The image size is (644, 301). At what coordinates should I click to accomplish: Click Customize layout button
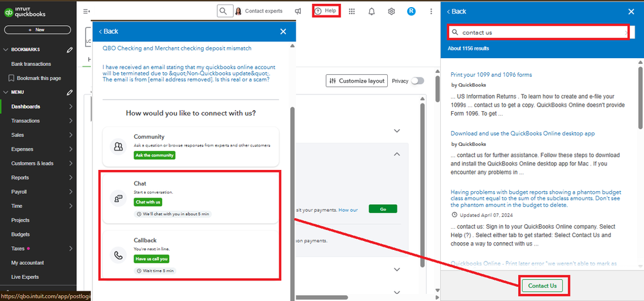[357, 81]
